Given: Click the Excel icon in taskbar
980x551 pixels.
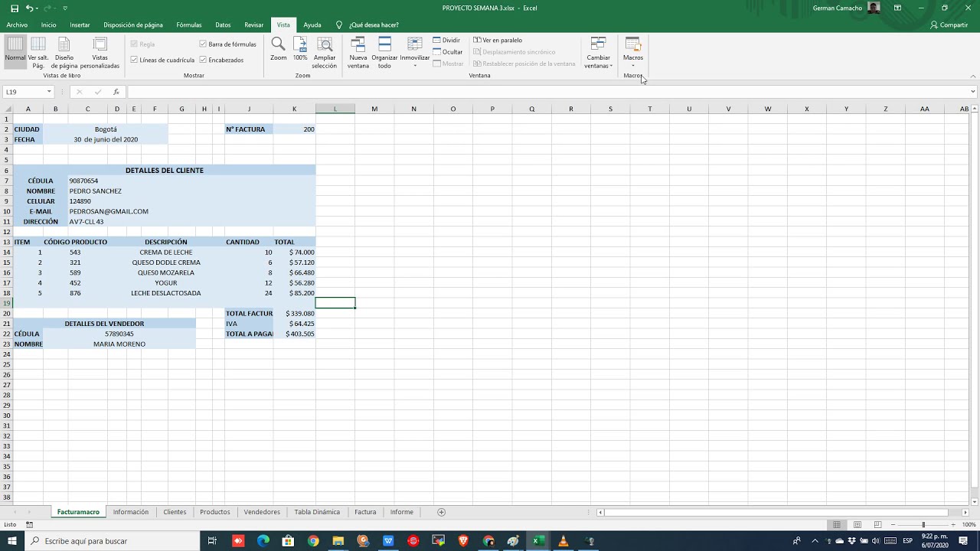Looking at the screenshot, I should [538, 541].
